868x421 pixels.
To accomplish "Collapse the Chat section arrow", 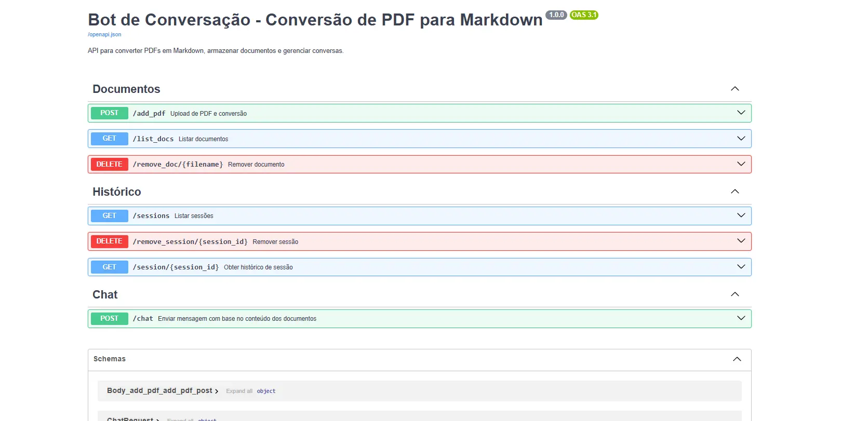I will [x=735, y=294].
